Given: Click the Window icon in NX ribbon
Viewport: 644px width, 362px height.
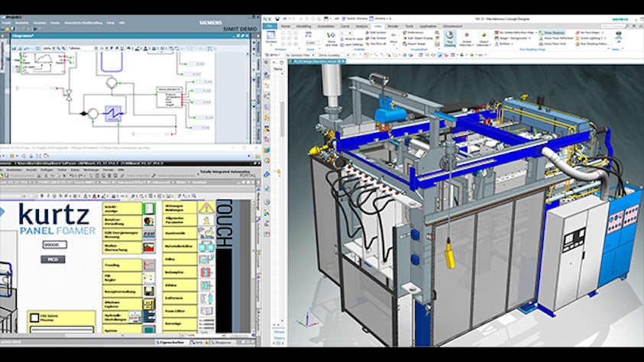Looking at the screenshot, I should 271,37.
